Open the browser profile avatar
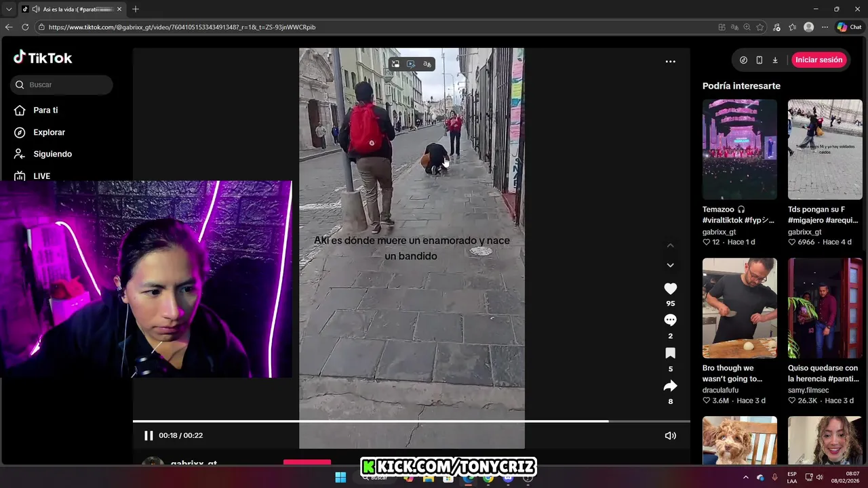Viewport: 868px width, 488px height. 808,27
